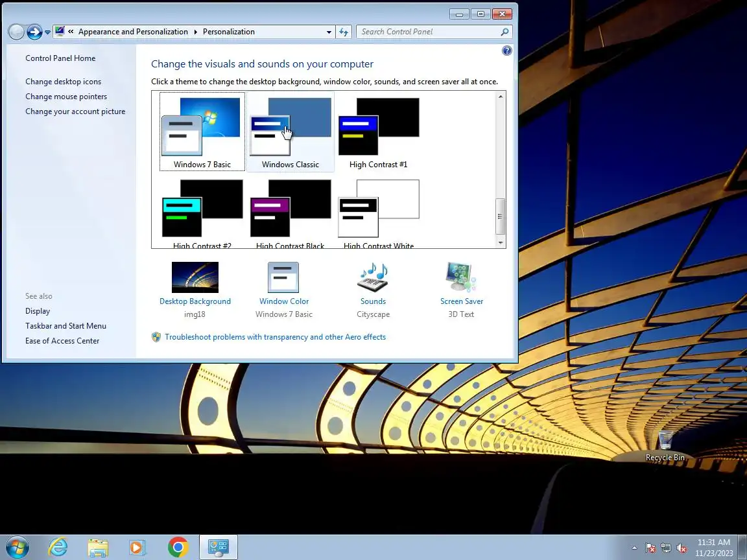Screen dimensions: 747x560
Task: Pick the High Contrast #2 theme
Action: point(202,213)
